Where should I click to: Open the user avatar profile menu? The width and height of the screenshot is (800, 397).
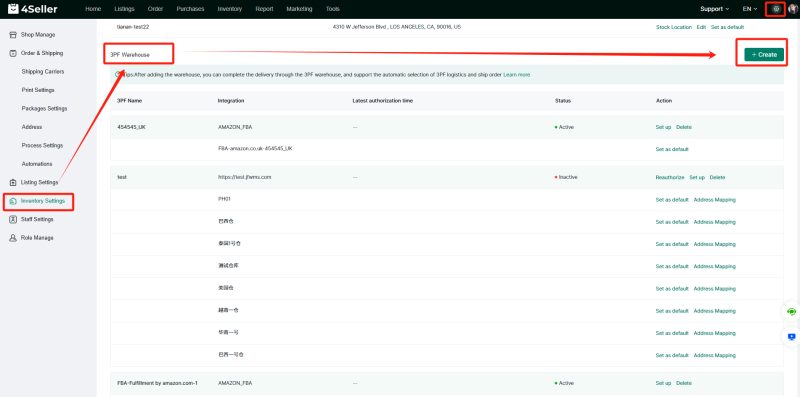point(793,9)
